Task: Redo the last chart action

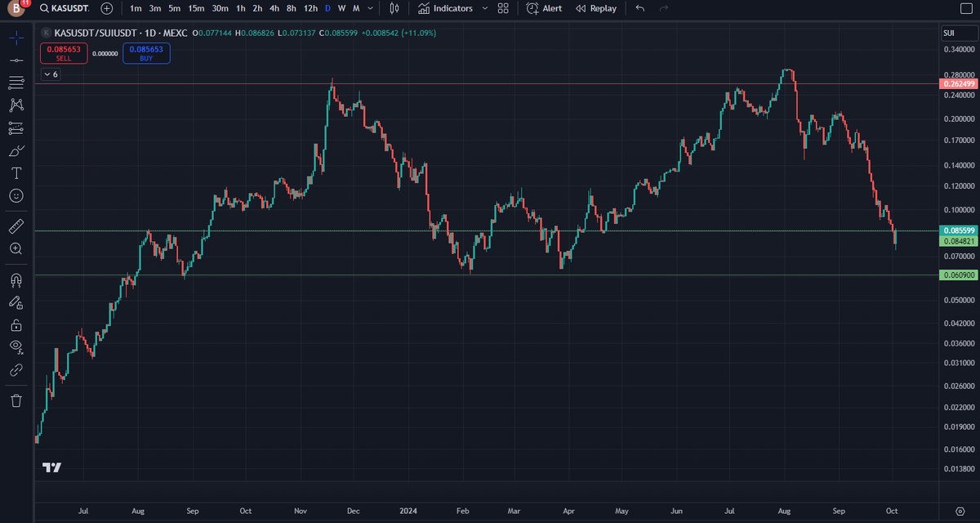Action: pos(663,8)
